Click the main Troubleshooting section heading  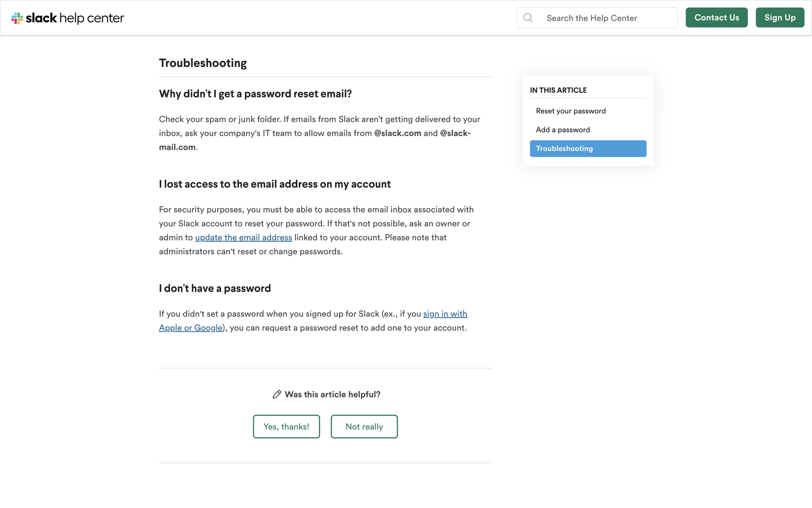click(203, 63)
